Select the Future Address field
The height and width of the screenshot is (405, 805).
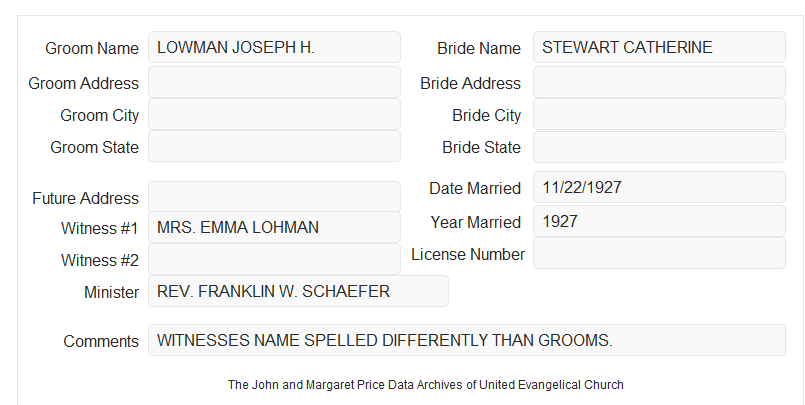(274, 197)
